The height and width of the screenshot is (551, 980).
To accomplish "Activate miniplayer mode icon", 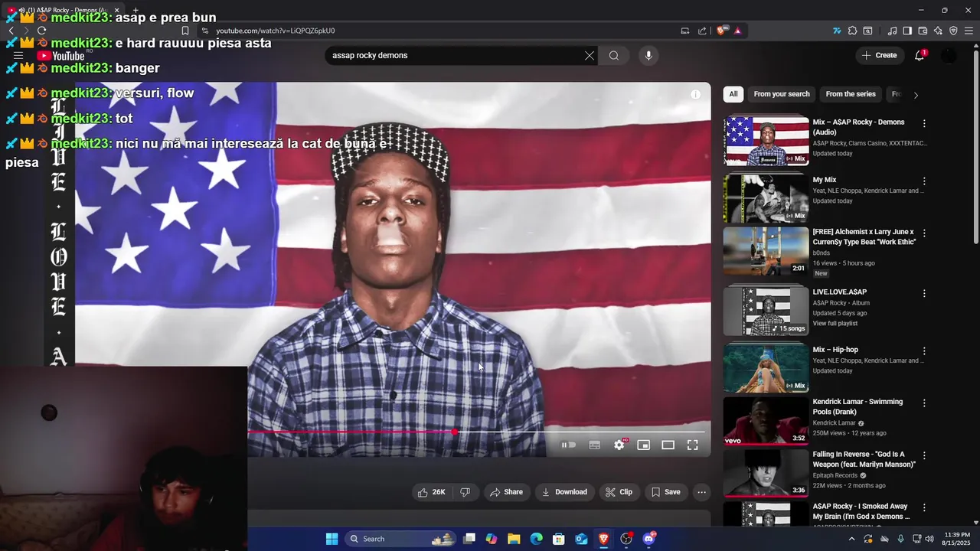I will coord(644,445).
